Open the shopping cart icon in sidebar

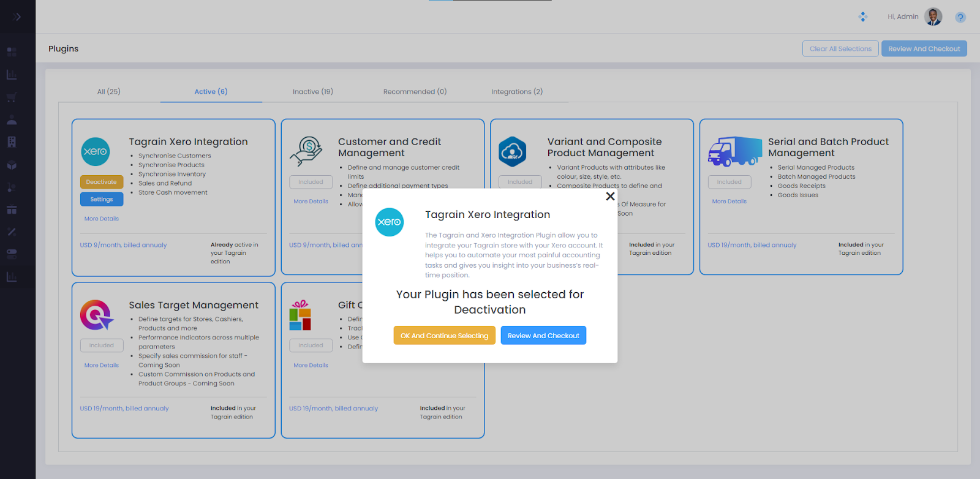12,97
